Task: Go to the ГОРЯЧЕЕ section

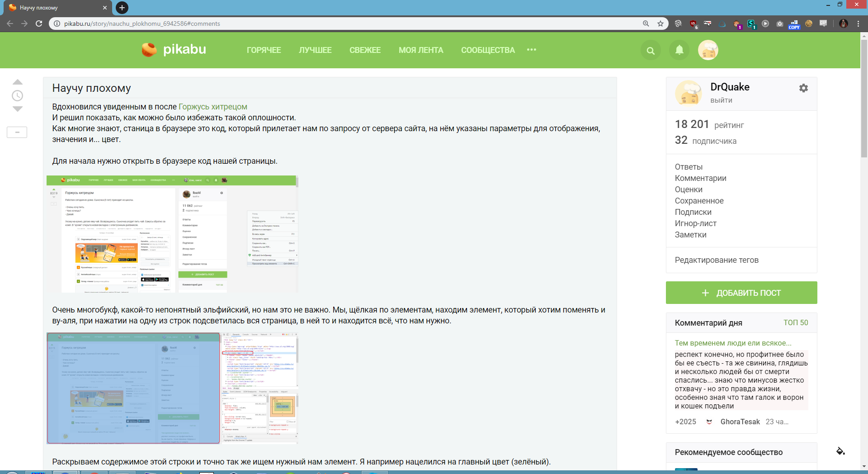Action: click(x=264, y=50)
